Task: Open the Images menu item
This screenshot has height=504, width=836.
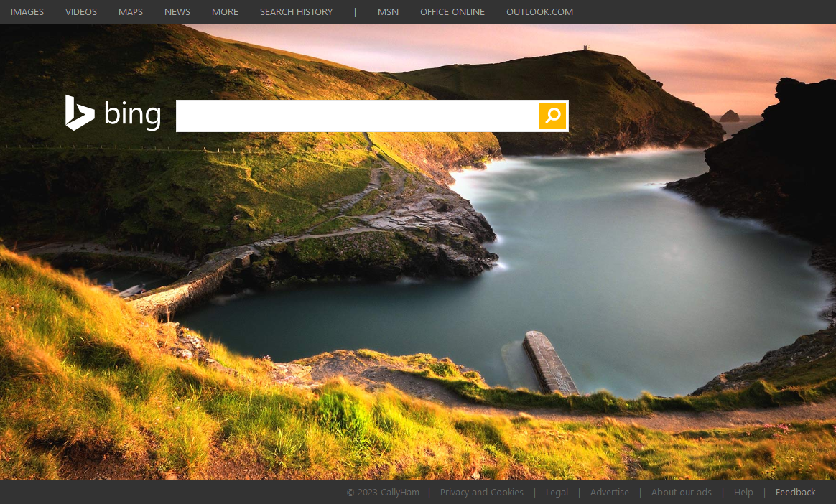Action: click(x=27, y=11)
